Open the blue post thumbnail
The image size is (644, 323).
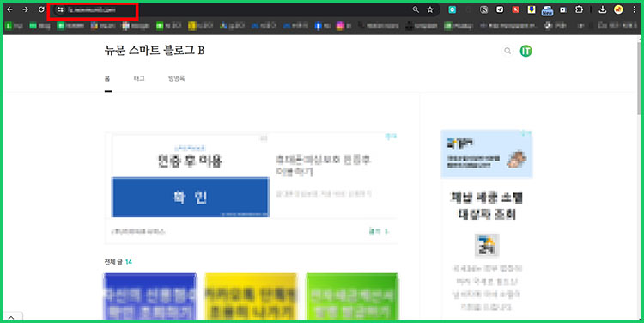point(150,296)
